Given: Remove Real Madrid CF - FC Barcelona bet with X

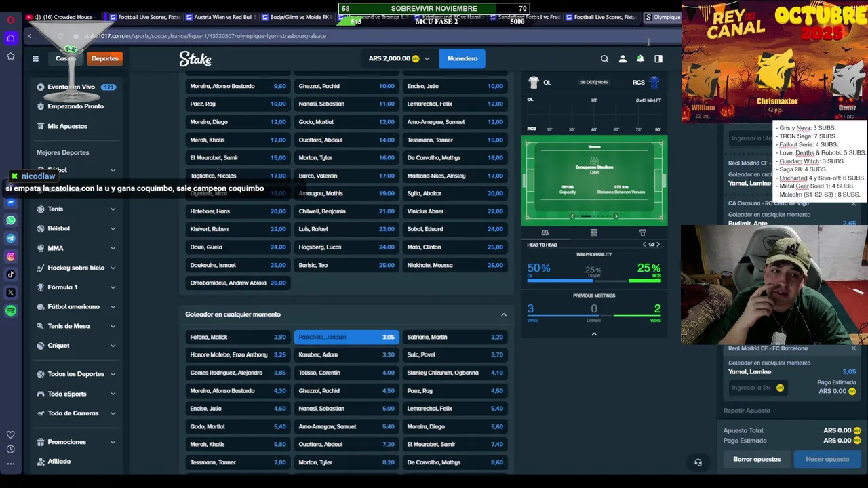Looking at the screenshot, I should click(853, 348).
